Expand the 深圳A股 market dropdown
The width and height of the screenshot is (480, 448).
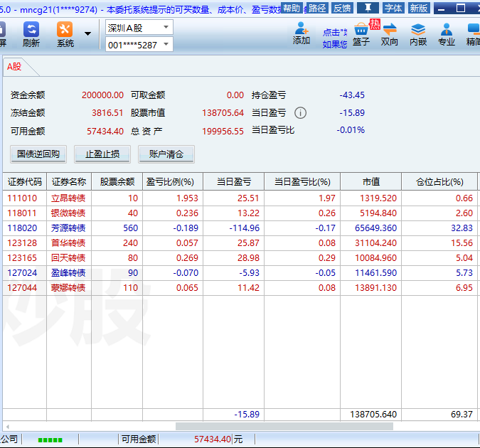point(166,28)
